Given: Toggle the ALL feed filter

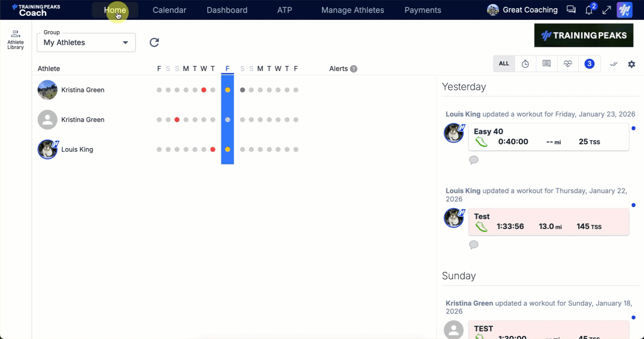Looking at the screenshot, I should (x=504, y=64).
